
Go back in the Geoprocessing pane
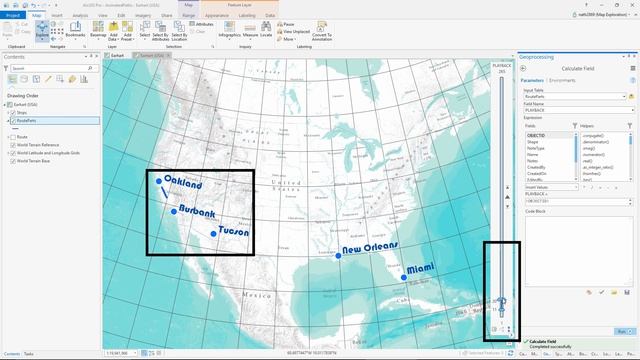click(523, 69)
